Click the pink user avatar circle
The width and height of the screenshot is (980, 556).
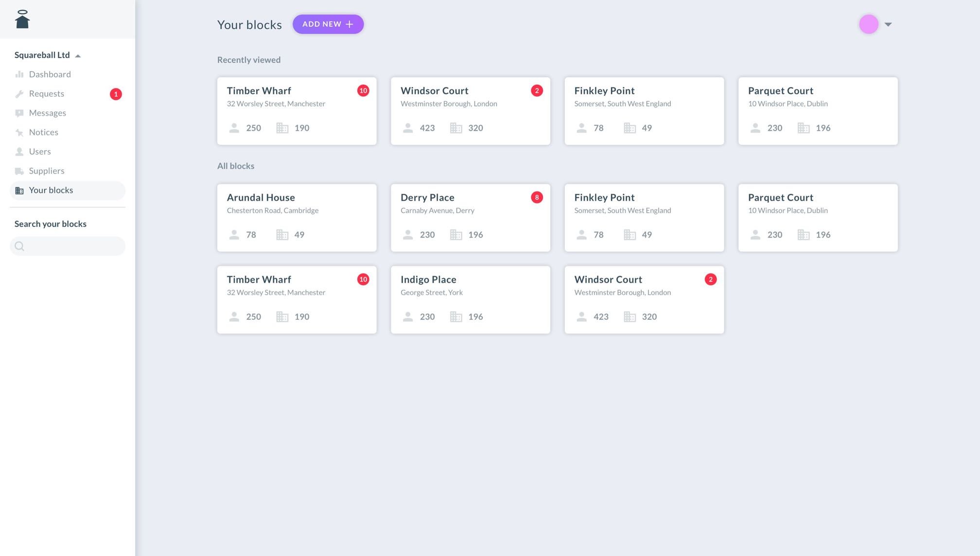pos(869,24)
